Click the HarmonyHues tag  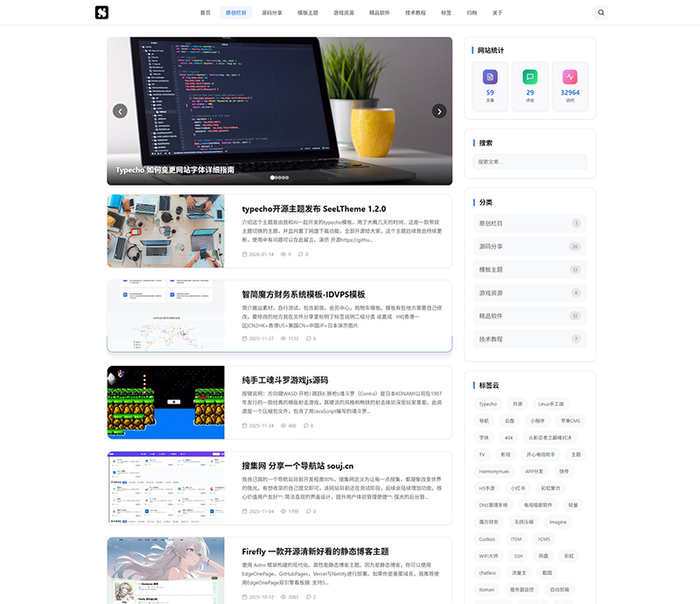[494, 471]
